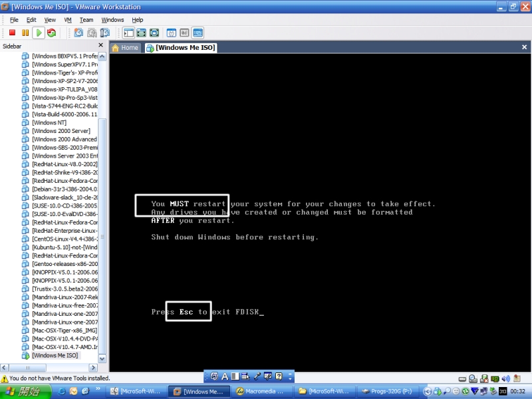
Task: Open the Start menu
Action: pyautogui.click(x=25, y=391)
